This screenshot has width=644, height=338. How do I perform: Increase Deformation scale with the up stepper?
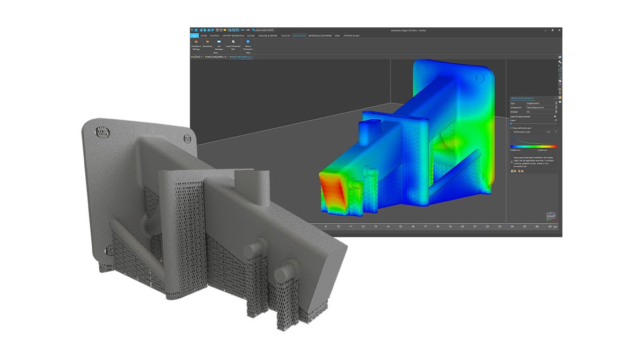556,131
